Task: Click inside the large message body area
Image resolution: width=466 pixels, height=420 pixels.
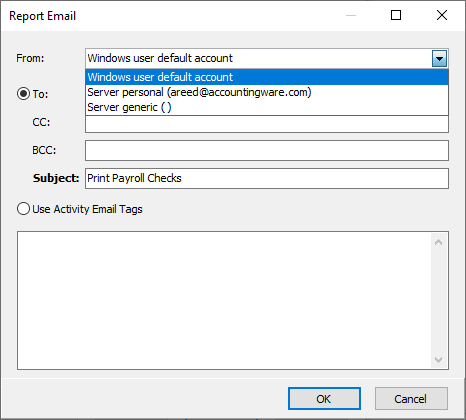Action: click(x=224, y=300)
